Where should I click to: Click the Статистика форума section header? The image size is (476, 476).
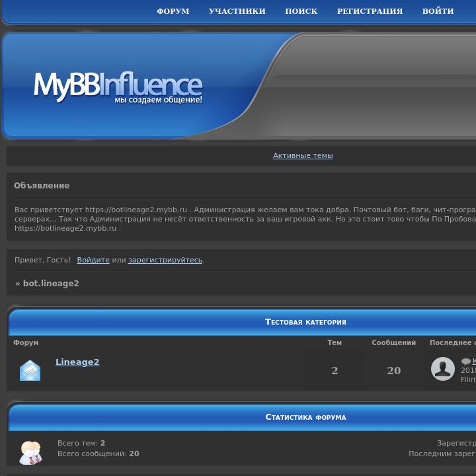[305, 417]
